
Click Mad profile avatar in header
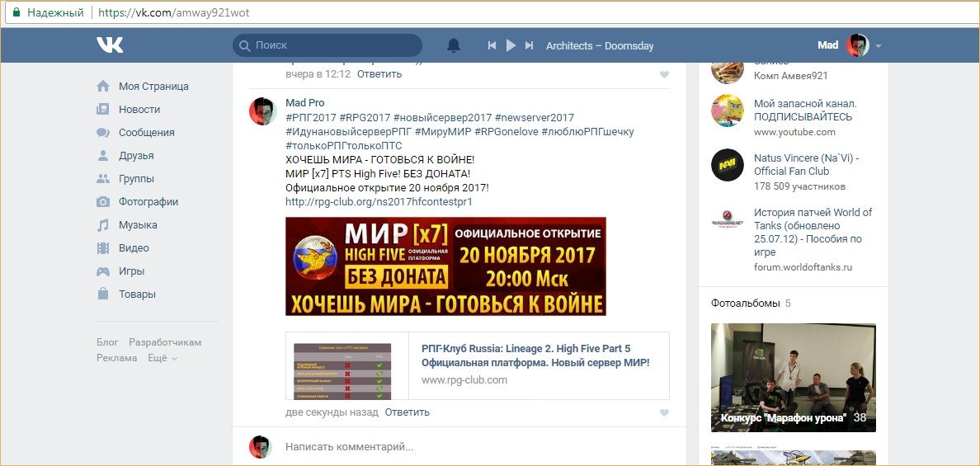[x=858, y=45]
